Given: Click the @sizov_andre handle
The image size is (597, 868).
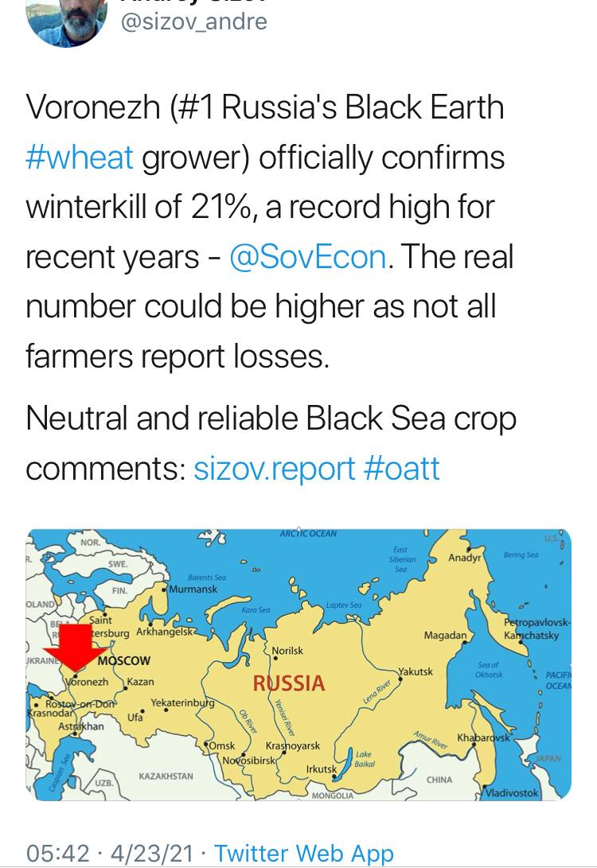Looking at the screenshot, I should [193, 21].
